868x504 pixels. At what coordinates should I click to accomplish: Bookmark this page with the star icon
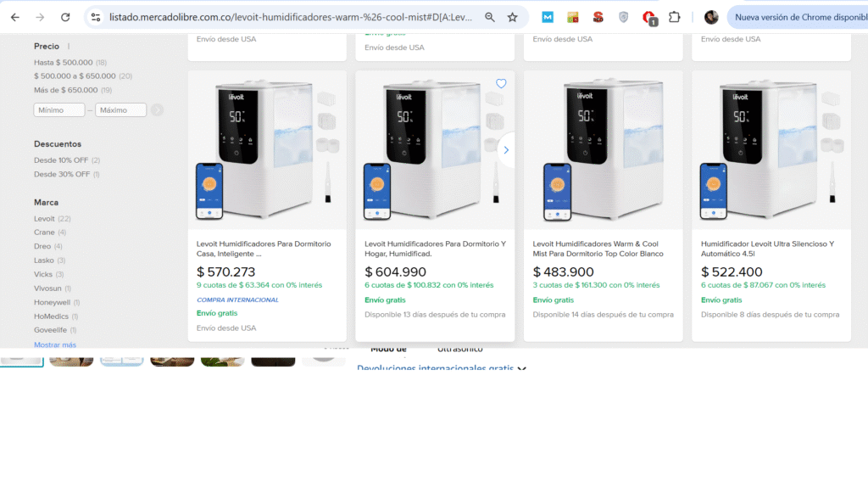pos(512,17)
